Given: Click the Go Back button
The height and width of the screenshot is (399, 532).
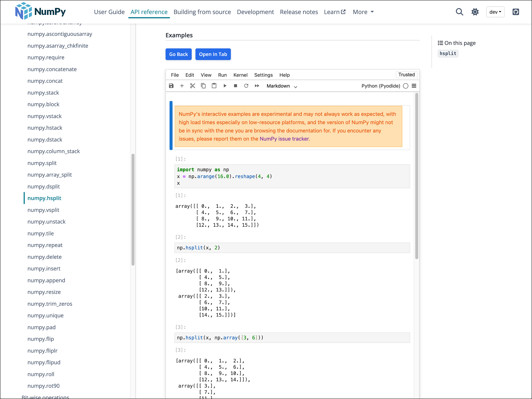Looking at the screenshot, I should 178,54.
